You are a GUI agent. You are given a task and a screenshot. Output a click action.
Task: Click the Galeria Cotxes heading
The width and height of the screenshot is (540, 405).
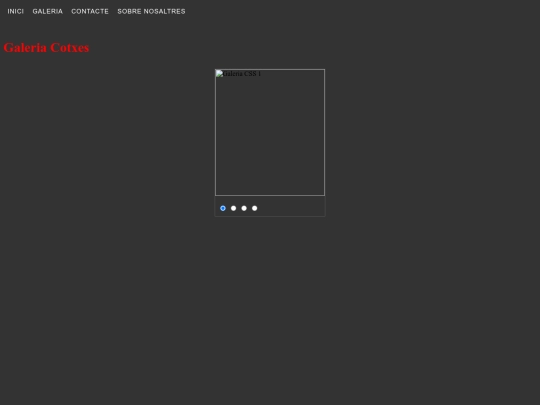(46, 48)
